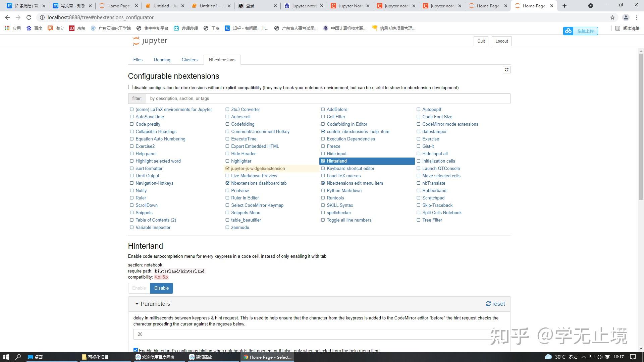Bookmark the page with the star
Image resolution: width=644 pixels, height=362 pixels.
pyautogui.click(x=612, y=17)
